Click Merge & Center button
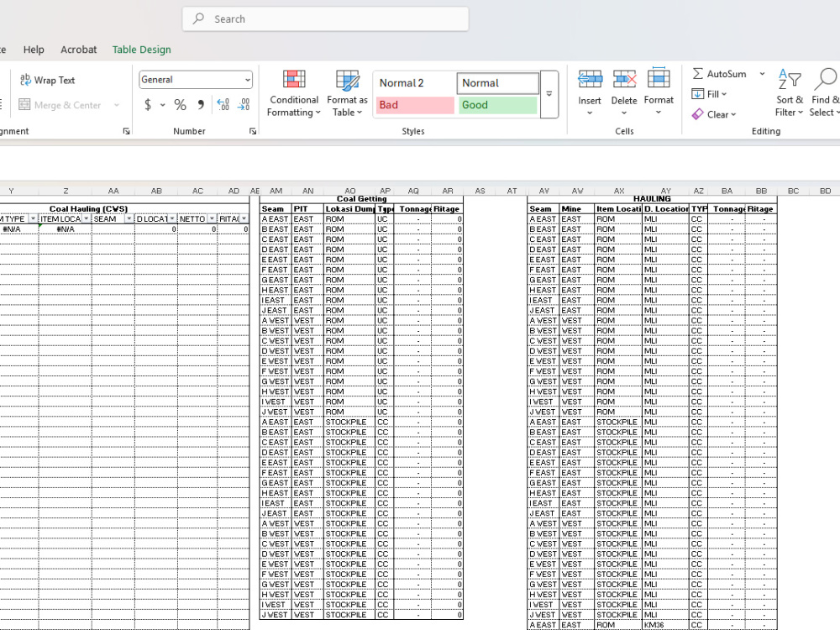 (x=60, y=105)
